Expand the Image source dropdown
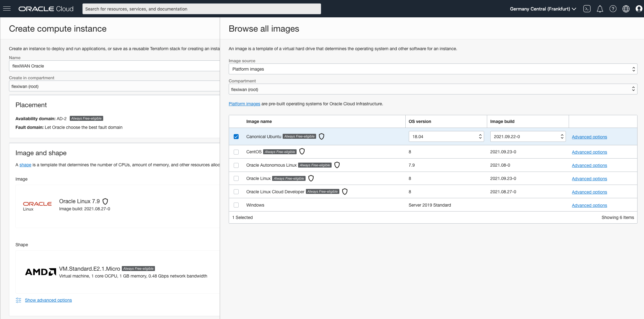Image resolution: width=644 pixels, height=319 pixels. point(433,69)
